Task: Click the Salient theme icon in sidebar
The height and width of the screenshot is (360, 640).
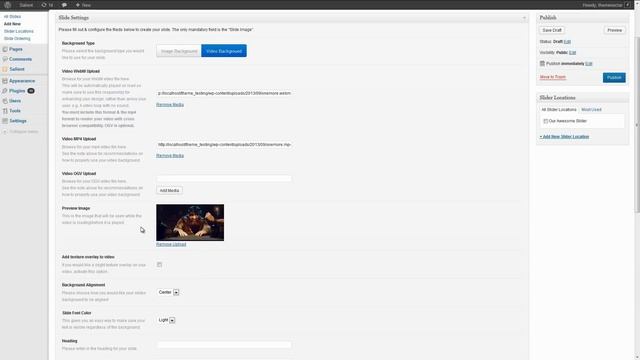Action: [x=5, y=69]
